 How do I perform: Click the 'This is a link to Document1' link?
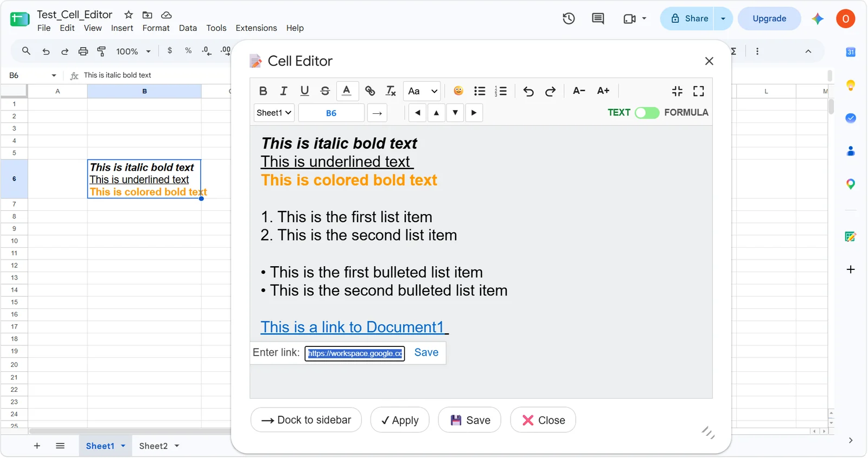352,327
